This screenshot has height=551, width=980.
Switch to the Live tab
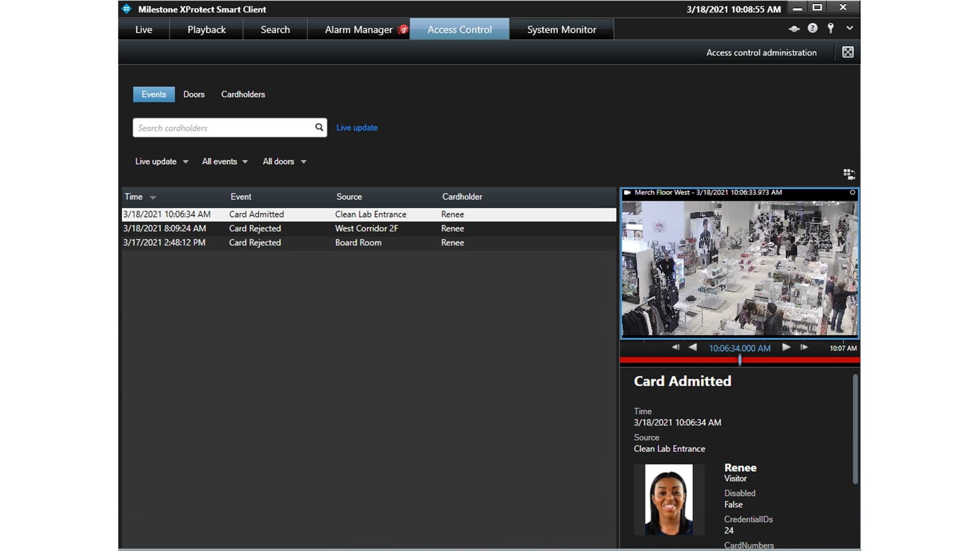click(143, 30)
